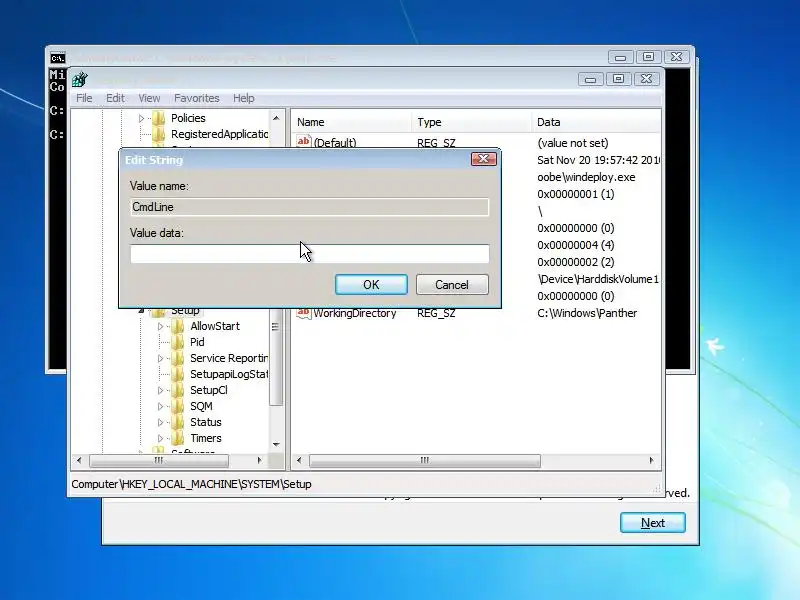Close the Command Prompt window
This screenshot has height=600, width=800.
(677, 57)
